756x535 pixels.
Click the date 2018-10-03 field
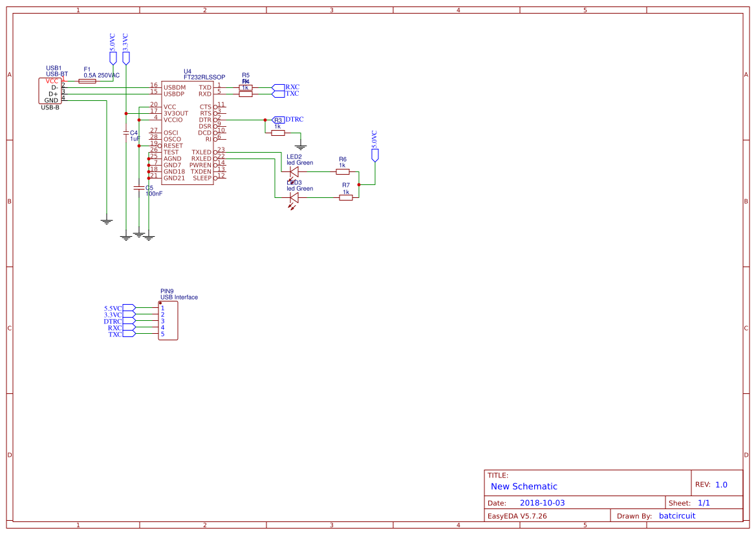(542, 503)
